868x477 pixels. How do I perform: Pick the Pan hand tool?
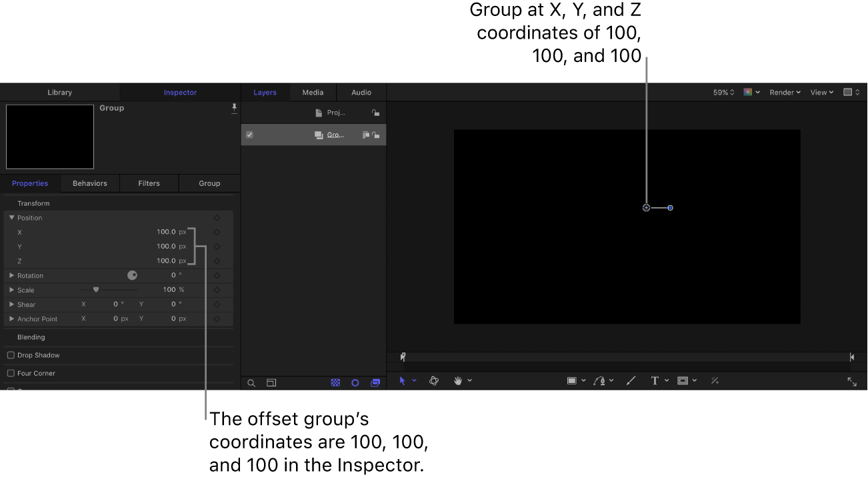459,380
